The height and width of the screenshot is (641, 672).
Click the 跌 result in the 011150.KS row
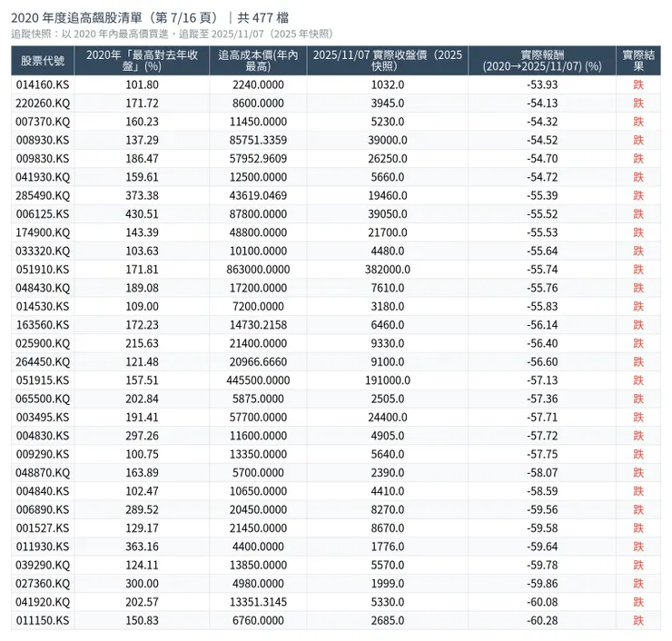click(638, 620)
